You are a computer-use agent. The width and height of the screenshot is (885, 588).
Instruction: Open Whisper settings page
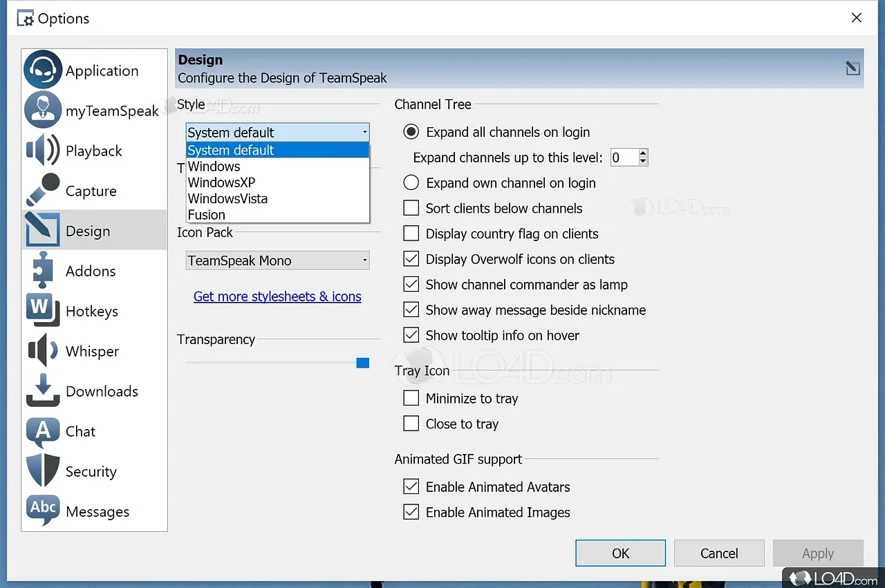point(94,351)
